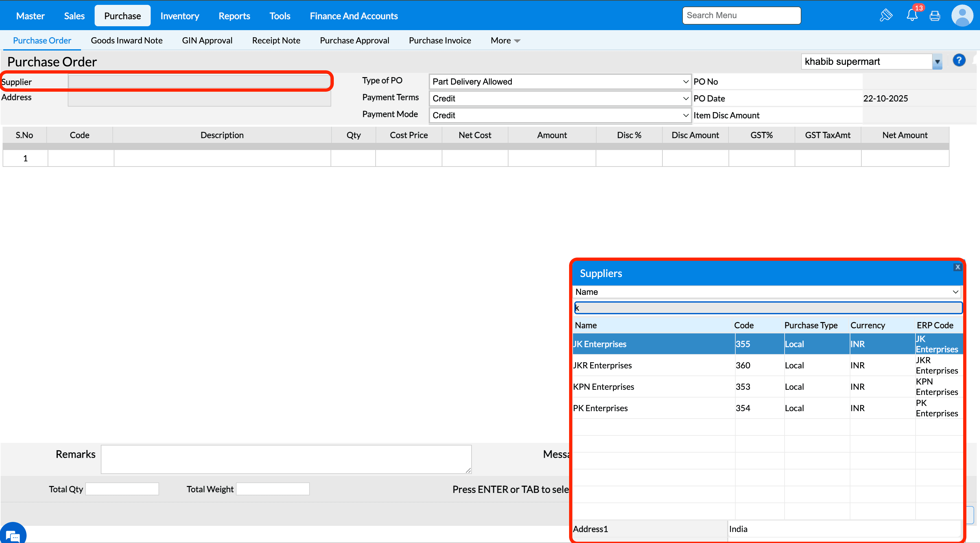Click into the Remarks text area
Image resolution: width=980 pixels, height=543 pixels.
(286, 459)
